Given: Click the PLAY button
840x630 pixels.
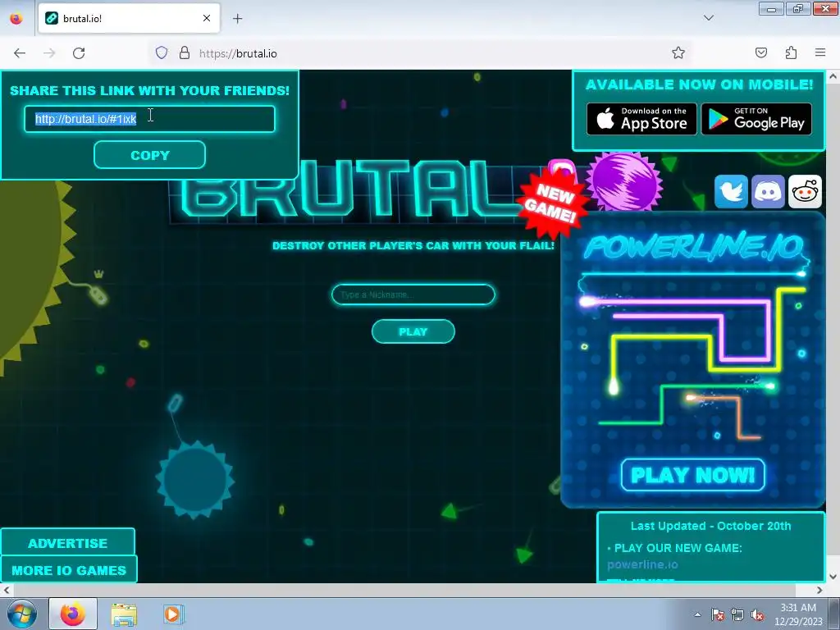Looking at the screenshot, I should (413, 331).
